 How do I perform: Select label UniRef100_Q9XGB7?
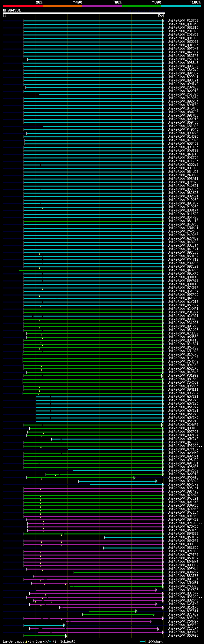[183, 73]
